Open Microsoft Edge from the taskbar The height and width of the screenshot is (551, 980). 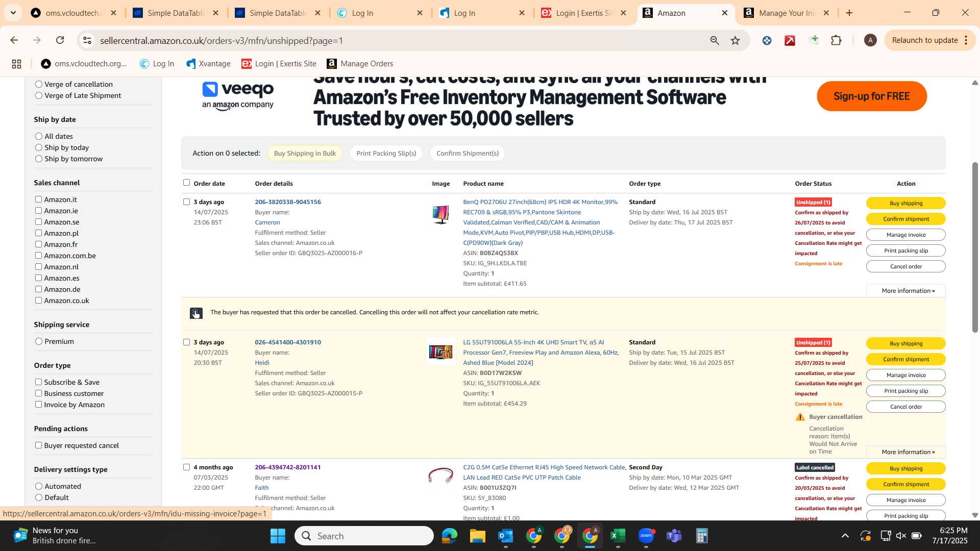(x=450, y=536)
